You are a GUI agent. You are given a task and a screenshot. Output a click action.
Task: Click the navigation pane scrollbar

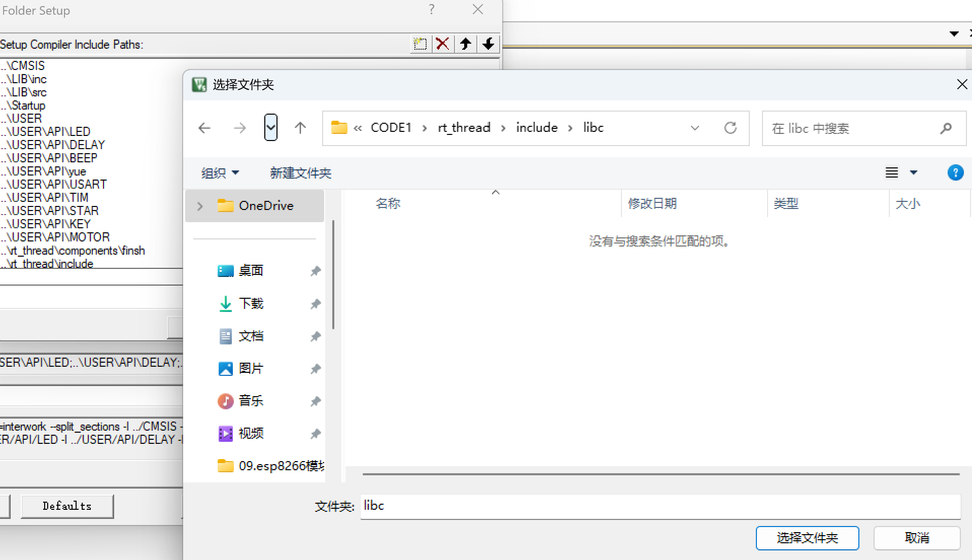click(x=333, y=274)
